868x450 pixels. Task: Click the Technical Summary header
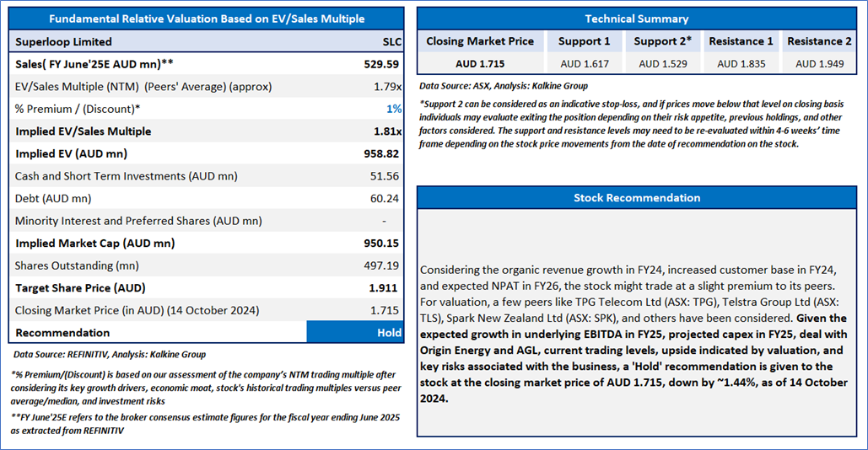[x=637, y=19]
